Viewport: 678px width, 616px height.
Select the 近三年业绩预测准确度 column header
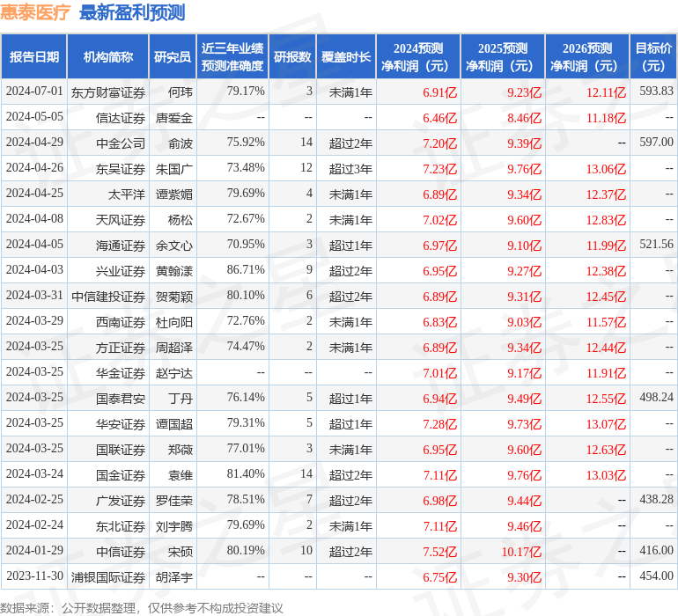(x=232, y=56)
